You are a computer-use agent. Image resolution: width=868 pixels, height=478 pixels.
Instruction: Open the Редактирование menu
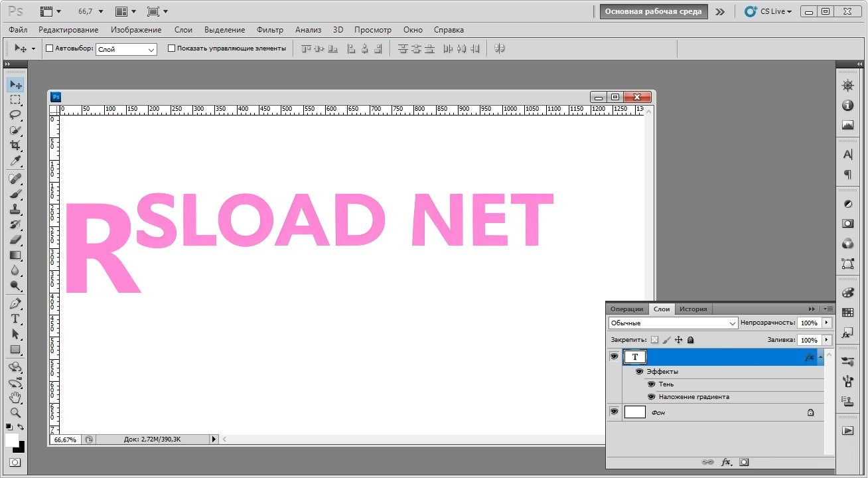pyautogui.click(x=68, y=30)
